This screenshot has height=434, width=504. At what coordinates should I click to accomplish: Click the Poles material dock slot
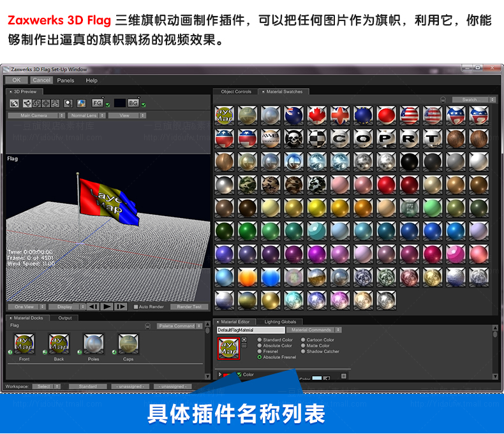pyautogui.click(x=94, y=344)
